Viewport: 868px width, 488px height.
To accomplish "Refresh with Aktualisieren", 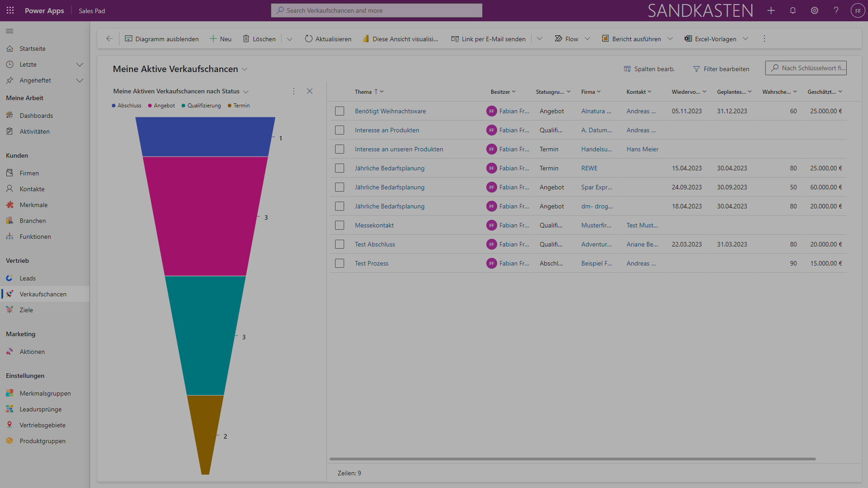I will (328, 39).
